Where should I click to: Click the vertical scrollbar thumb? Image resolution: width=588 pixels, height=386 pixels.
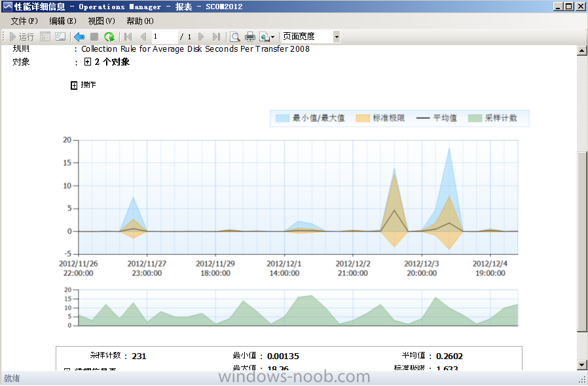coord(581,242)
